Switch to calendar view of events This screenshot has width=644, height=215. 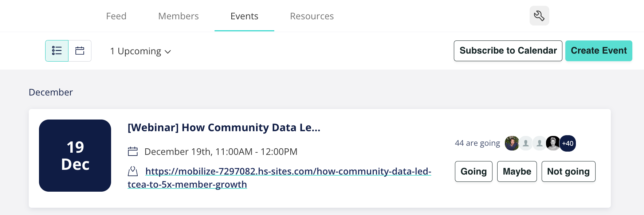(80, 51)
